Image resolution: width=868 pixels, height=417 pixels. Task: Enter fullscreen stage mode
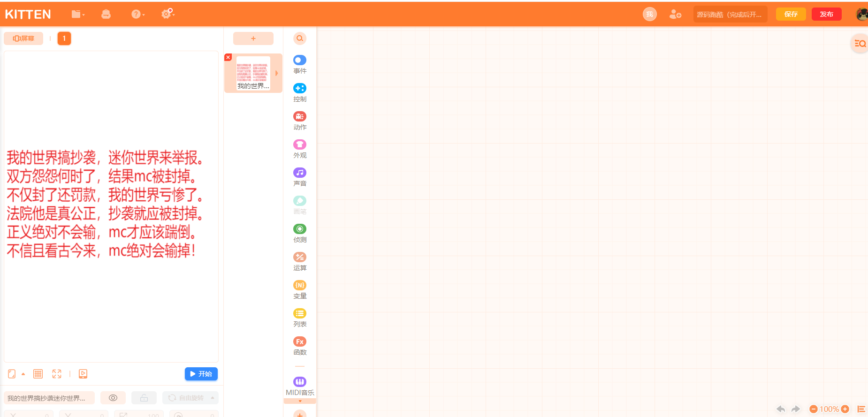pos(57,374)
